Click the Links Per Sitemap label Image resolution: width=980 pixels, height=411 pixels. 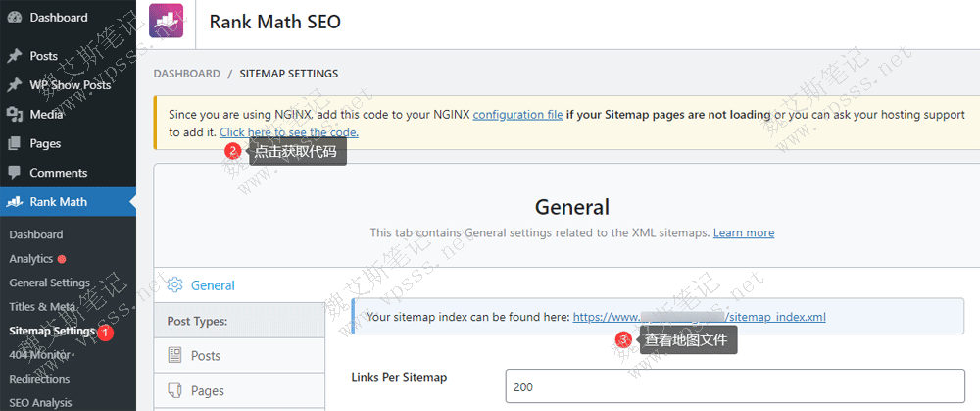(400, 377)
